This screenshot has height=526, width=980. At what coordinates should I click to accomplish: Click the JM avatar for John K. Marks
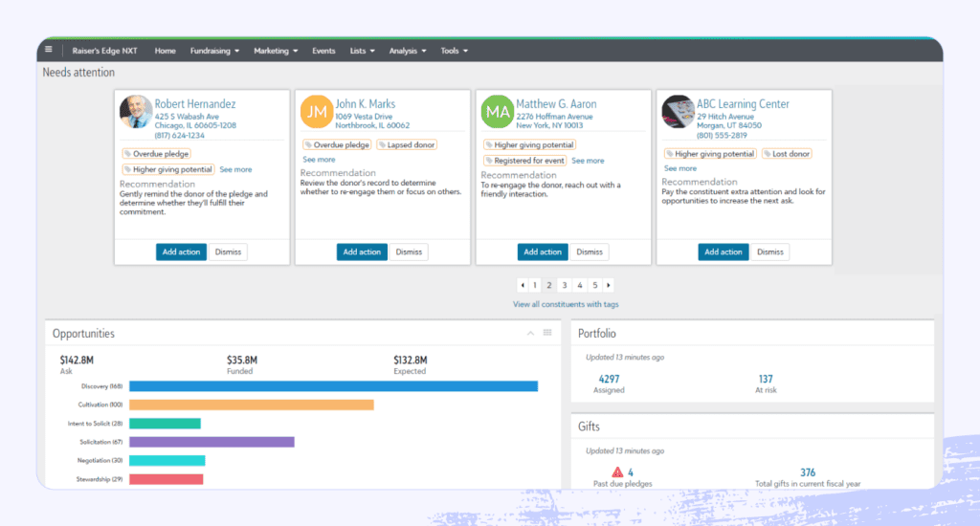[316, 111]
